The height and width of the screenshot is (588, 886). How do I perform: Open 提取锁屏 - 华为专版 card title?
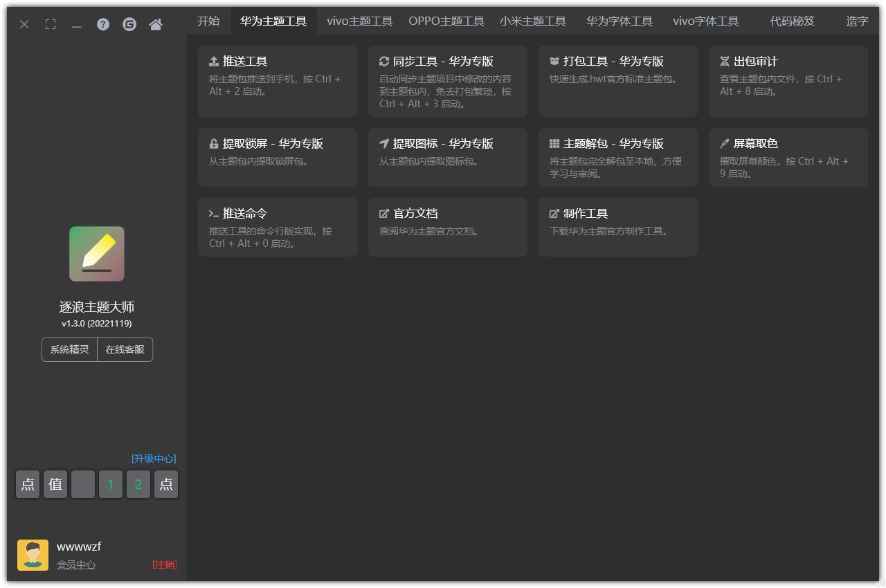[x=273, y=144]
